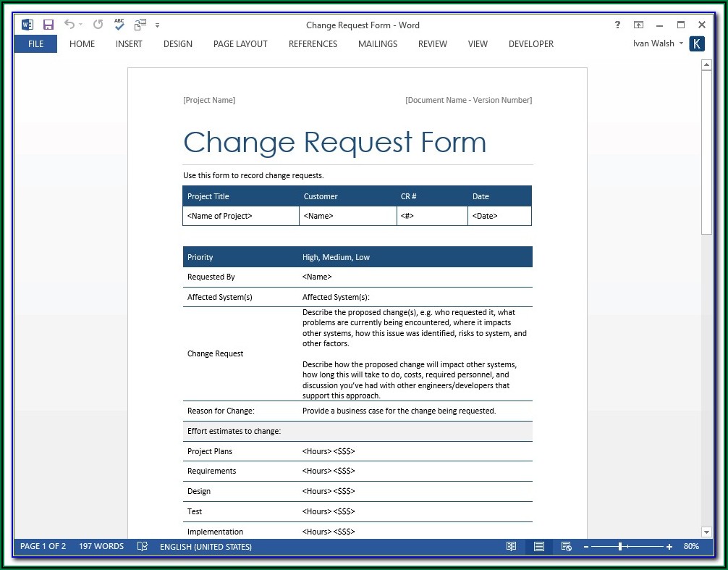Viewport: 728px width, 570px height.
Task: Click the 80% zoom level button
Action: click(x=691, y=547)
